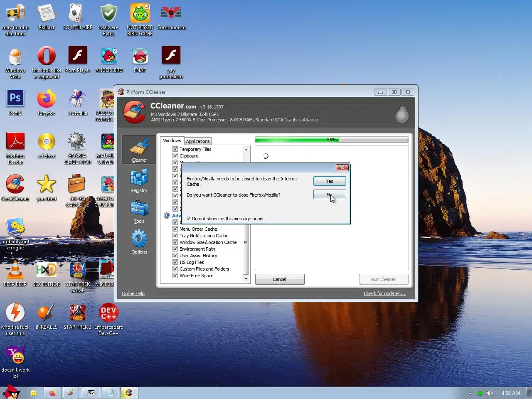This screenshot has width=532, height=399.
Task: Switch to the Windows tab
Action: pyautogui.click(x=172, y=140)
